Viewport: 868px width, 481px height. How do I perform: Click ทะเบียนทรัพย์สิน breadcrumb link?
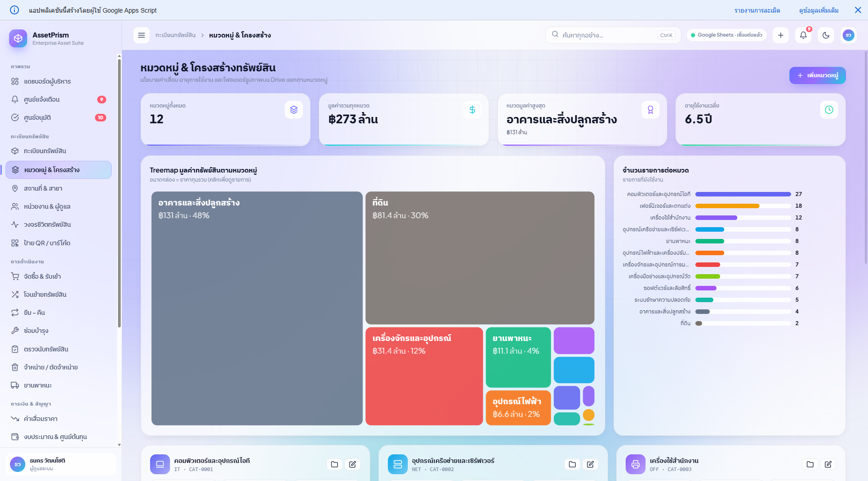[x=175, y=35]
